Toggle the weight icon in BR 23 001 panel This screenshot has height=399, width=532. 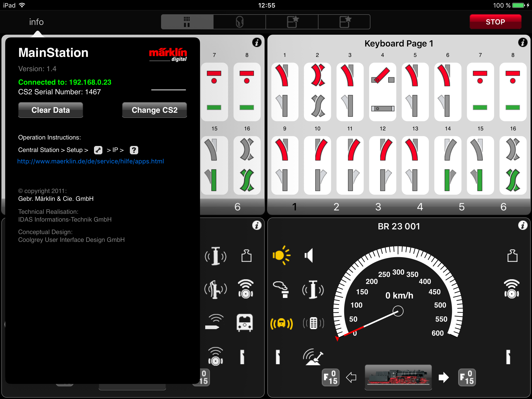point(512,256)
